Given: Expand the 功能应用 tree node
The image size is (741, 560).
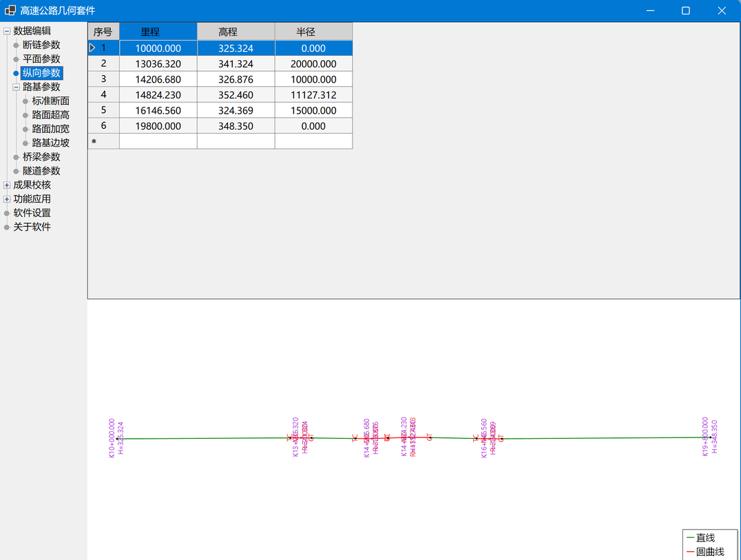Looking at the screenshot, I should (7, 200).
